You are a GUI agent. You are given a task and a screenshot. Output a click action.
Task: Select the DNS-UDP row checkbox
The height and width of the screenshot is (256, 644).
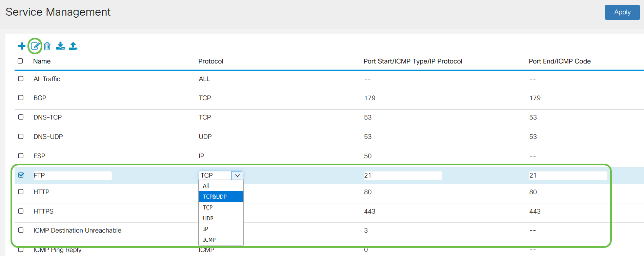tap(21, 136)
